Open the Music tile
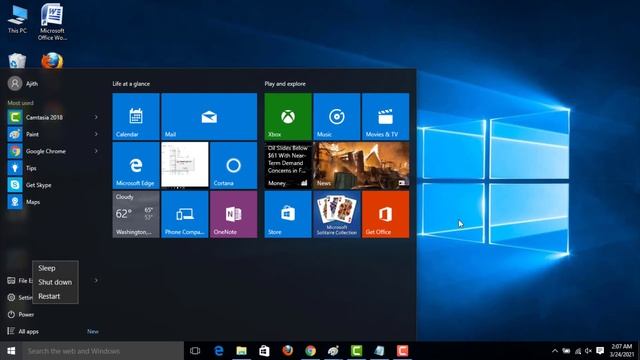 [337, 117]
